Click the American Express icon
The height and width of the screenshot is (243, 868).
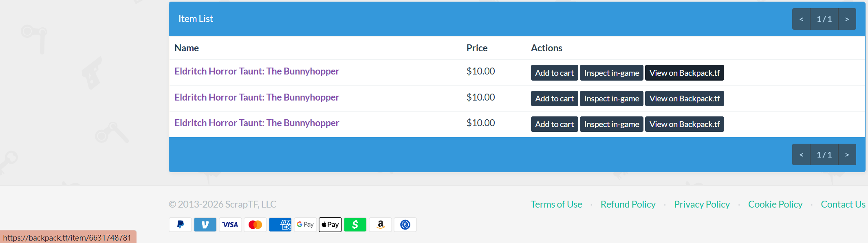point(280,225)
